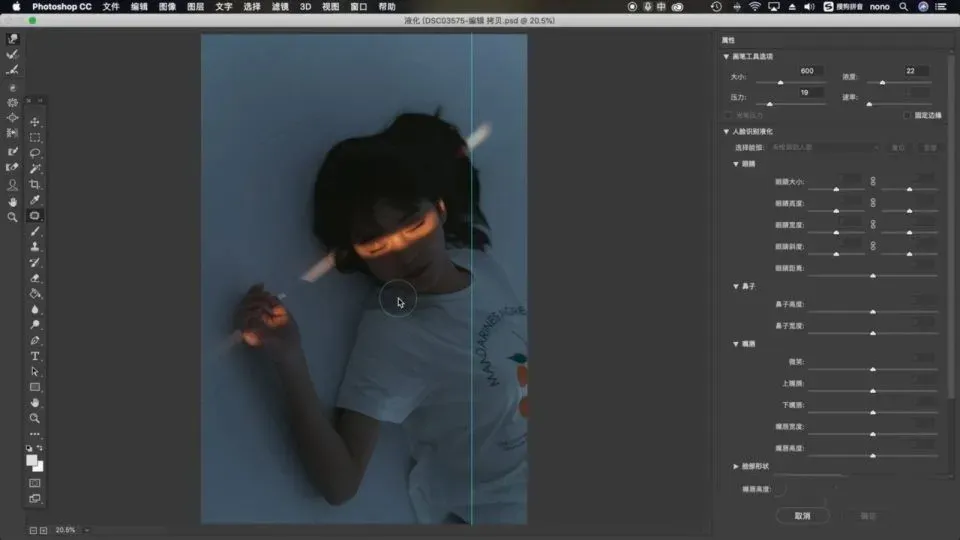Select the Move tool
Screen dimensions: 960x540
[x=35, y=122]
